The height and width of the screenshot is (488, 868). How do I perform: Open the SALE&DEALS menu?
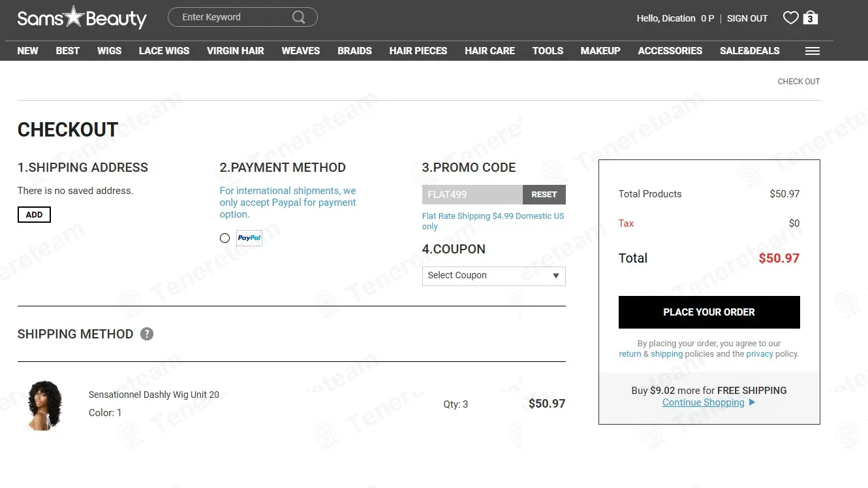point(749,51)
